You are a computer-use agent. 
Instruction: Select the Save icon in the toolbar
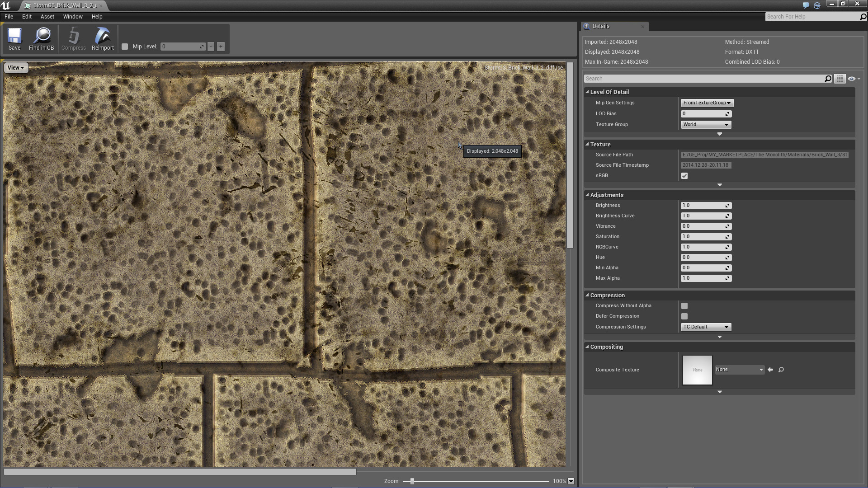[14, 39]
